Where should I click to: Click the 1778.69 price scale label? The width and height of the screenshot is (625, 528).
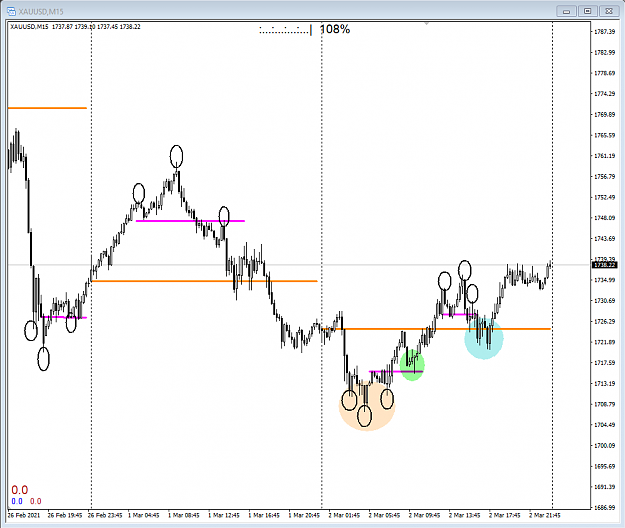605,73
